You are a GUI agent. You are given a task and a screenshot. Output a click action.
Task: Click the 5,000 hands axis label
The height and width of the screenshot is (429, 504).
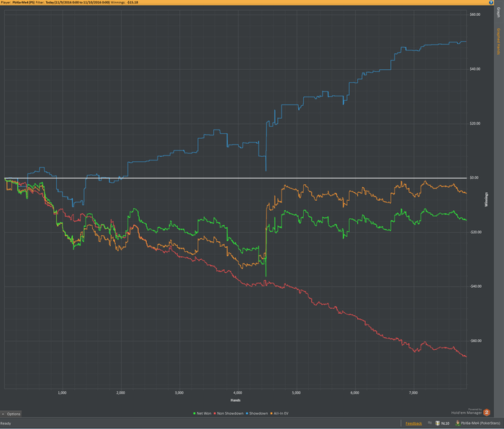tap(296, 393)
